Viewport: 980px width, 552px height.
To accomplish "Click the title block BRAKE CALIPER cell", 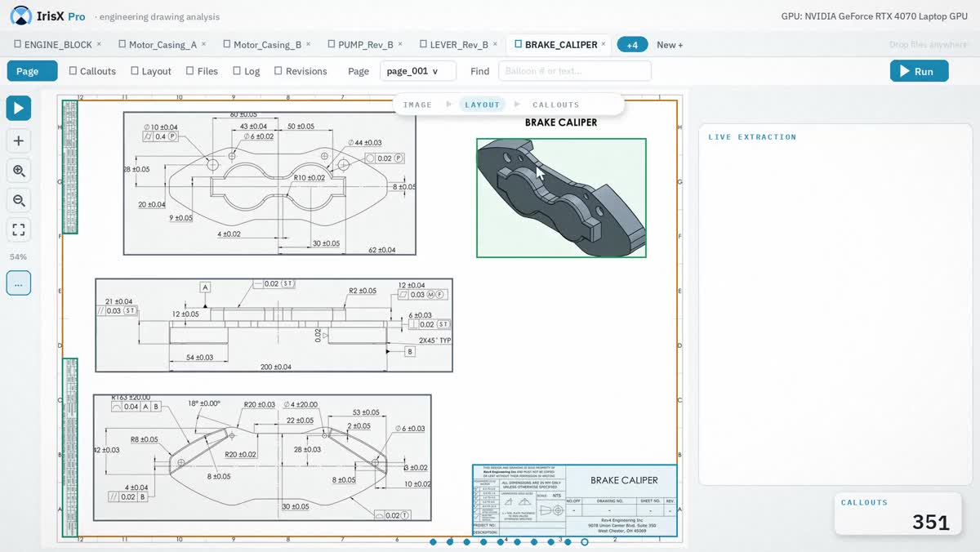I will click(x=624, y=480).
